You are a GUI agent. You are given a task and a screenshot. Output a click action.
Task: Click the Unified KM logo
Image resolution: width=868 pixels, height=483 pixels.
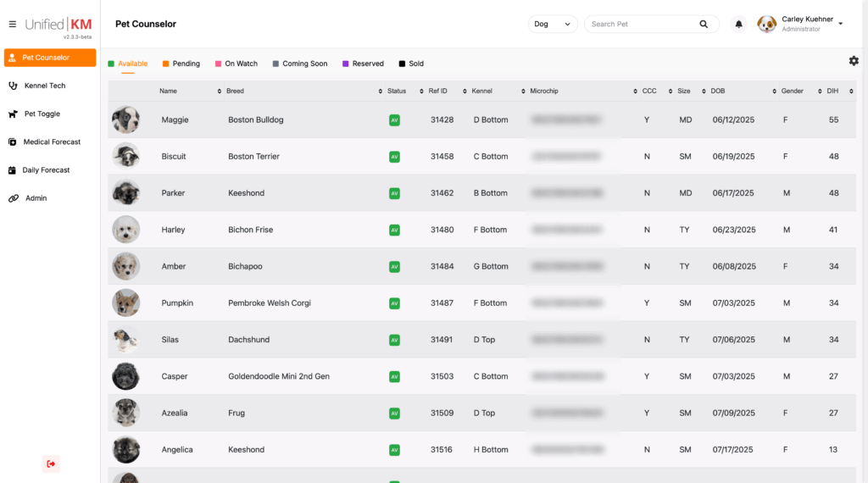(58, 25)
